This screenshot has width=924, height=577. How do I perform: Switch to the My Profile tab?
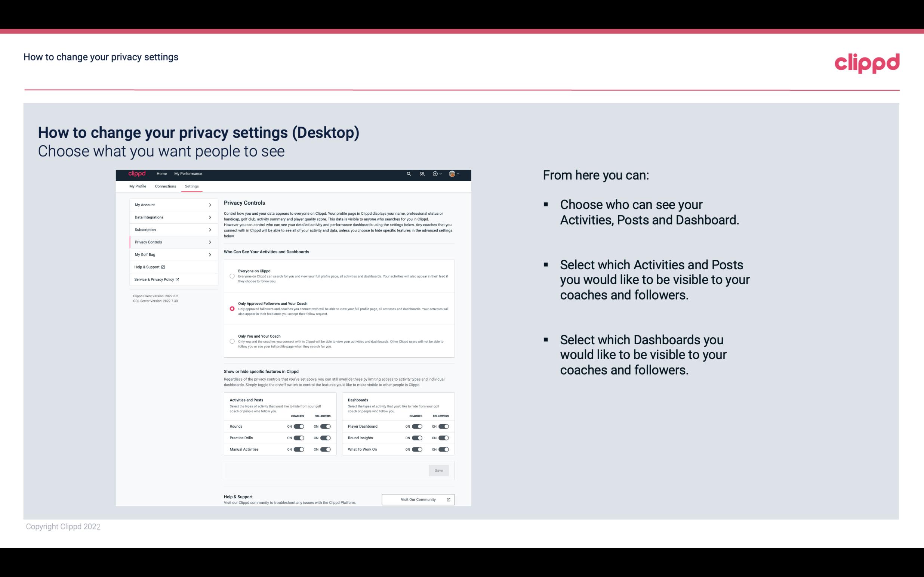pyautogui.click(x=138, y=186)
